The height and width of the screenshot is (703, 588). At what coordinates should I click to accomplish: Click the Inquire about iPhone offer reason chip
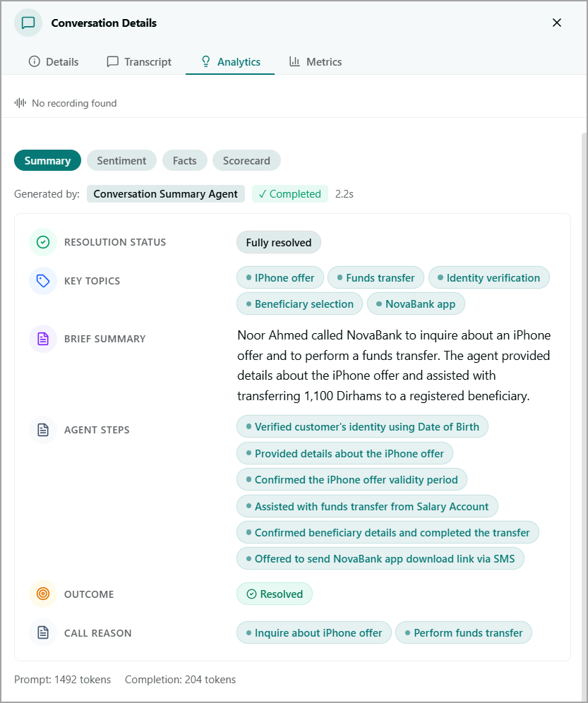pos(314,632)
